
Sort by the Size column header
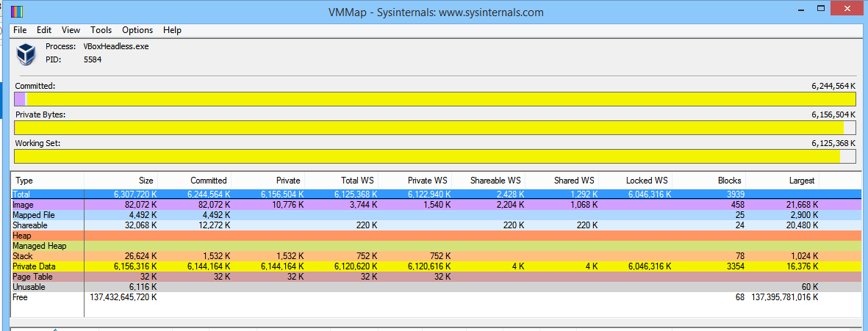pos(121,180)
